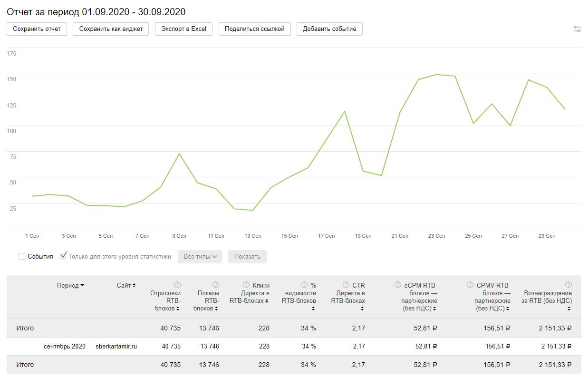Open help icon for eCPM RTB-блоков

[x=397, y=285]
